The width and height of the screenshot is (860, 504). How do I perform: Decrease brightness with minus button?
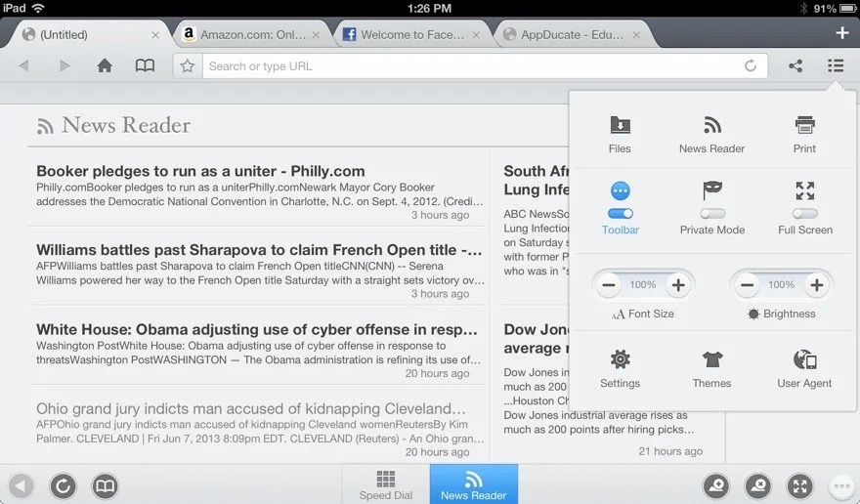coord(747,285)
